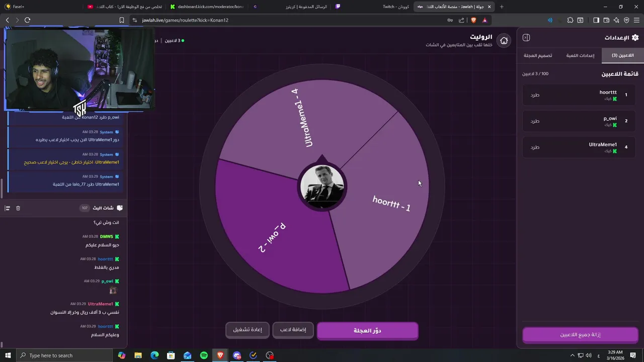Click the settings gear icon beside الإعدادات
The width and height of the screenshot is (644, 362).
(635, 38)
